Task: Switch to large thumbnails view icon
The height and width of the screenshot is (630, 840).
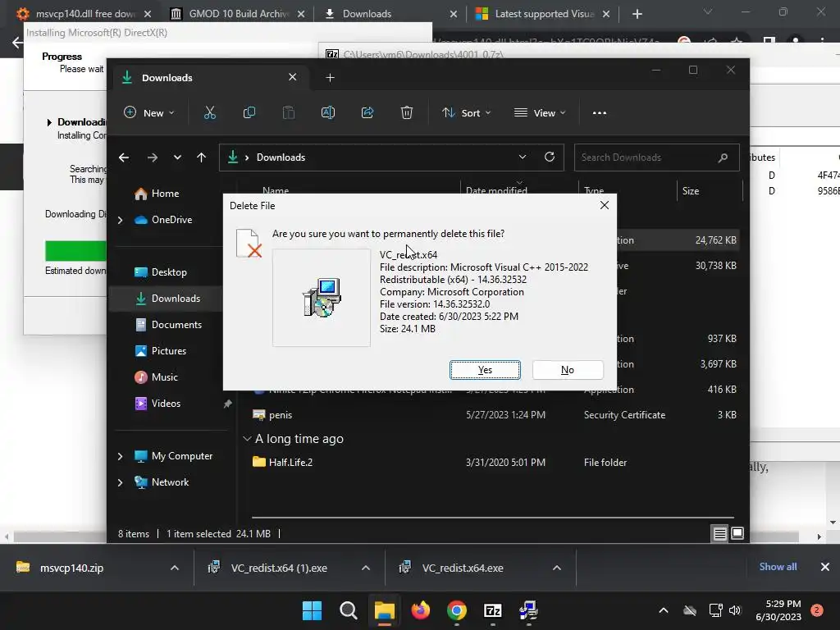Action: (737, 533)
